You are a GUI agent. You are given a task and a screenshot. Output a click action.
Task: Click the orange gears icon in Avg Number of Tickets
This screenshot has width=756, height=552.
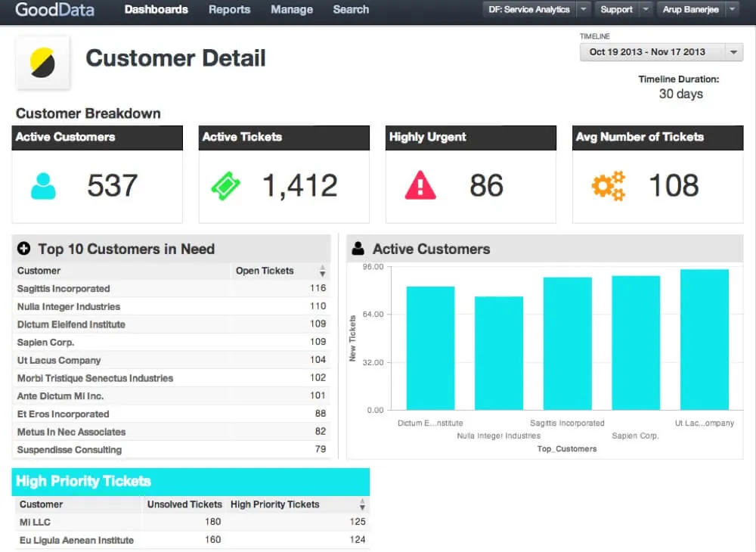pos(608,184)
